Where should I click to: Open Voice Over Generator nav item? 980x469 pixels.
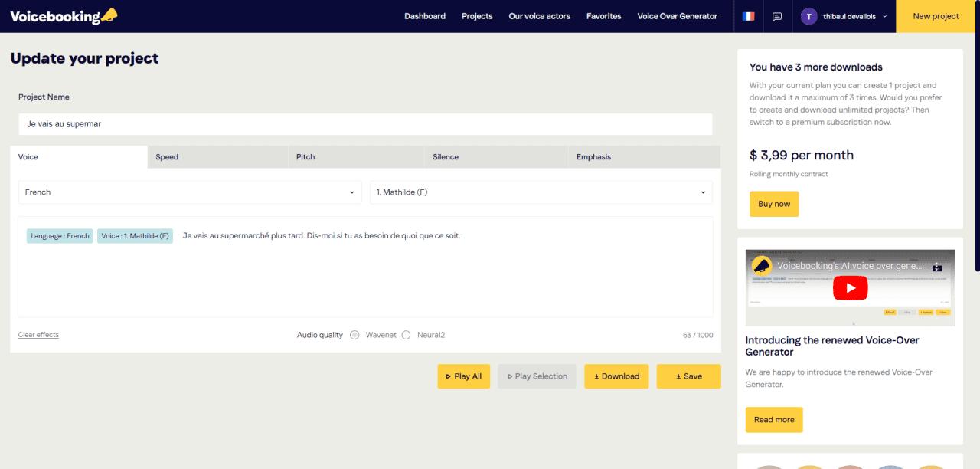(678, 16)
